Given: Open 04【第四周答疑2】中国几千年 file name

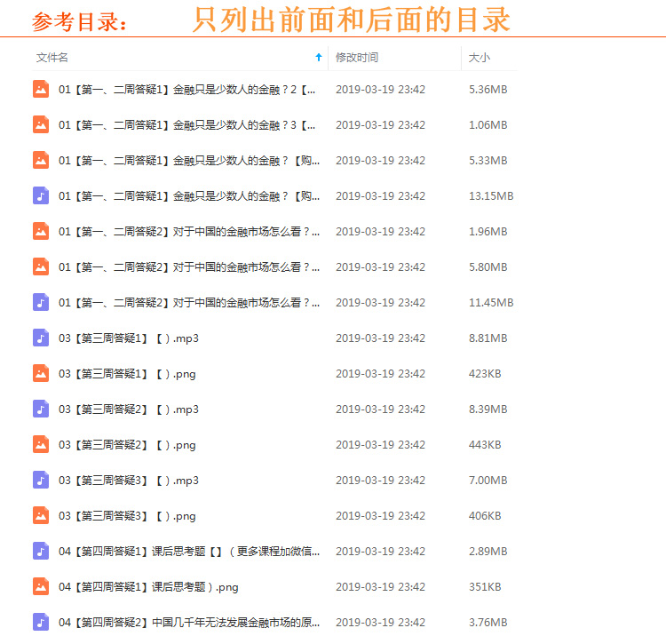Looking at the screenshot, I should 189,623.
